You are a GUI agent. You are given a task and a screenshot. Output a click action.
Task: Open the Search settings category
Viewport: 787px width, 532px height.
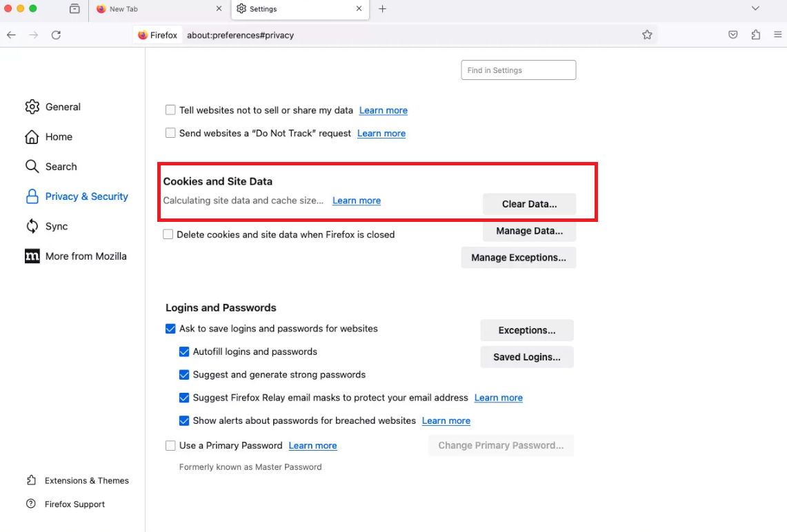point(51,167)
